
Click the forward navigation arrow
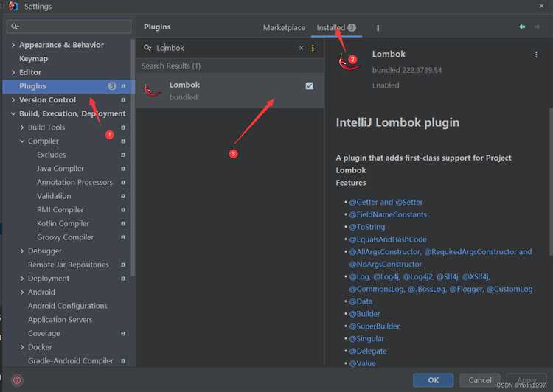[x=537, y=27]
